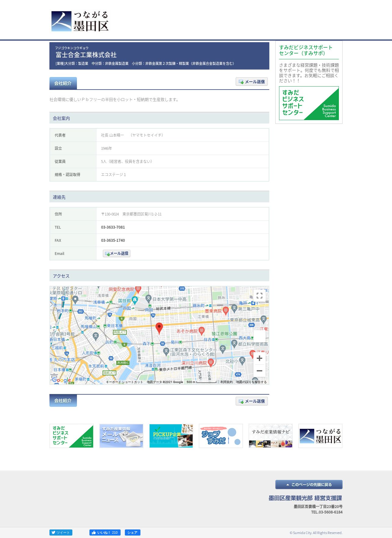392x538 pixels.
Task: Open map 利用規約 link
Action: [227, 382]
